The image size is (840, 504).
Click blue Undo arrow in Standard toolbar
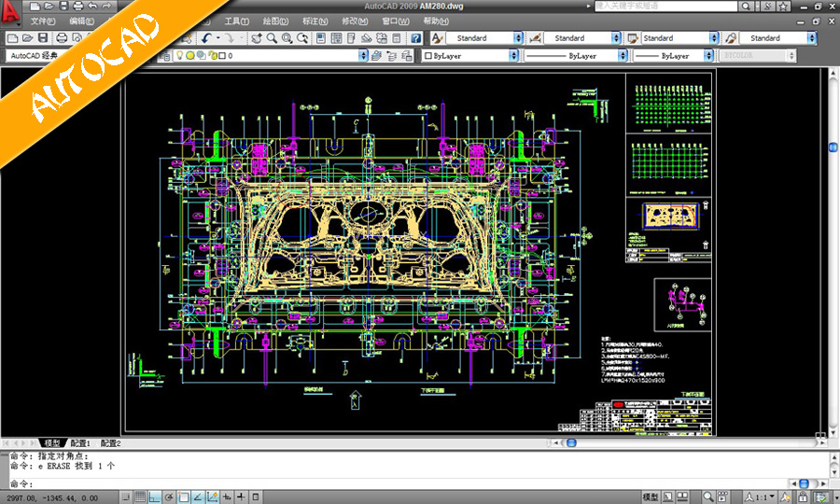(207, 38)
